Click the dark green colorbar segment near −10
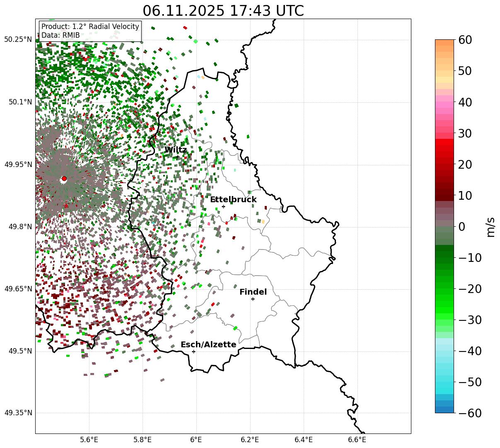The height and width of the screenshot is (448, 500). [x=444, y=255]
